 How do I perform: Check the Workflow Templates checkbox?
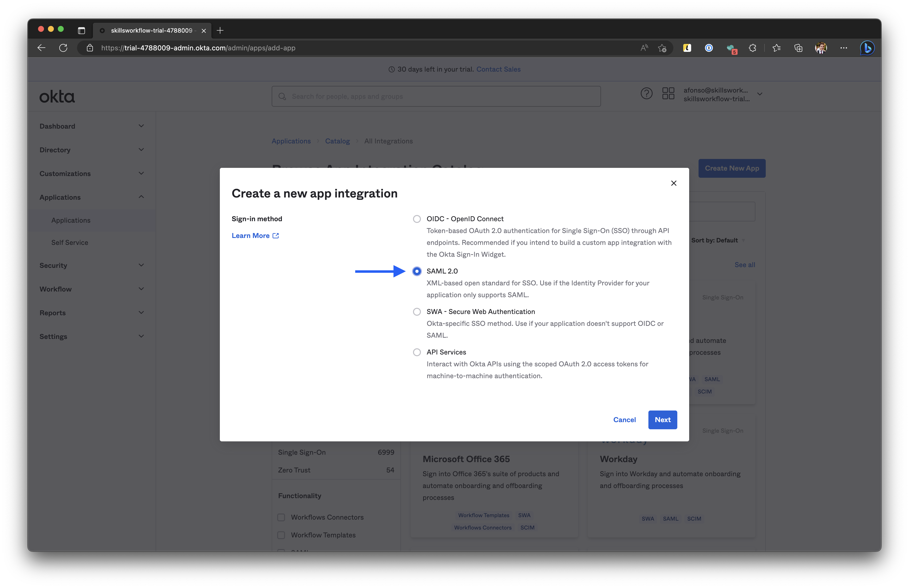[x=281, y=535]
